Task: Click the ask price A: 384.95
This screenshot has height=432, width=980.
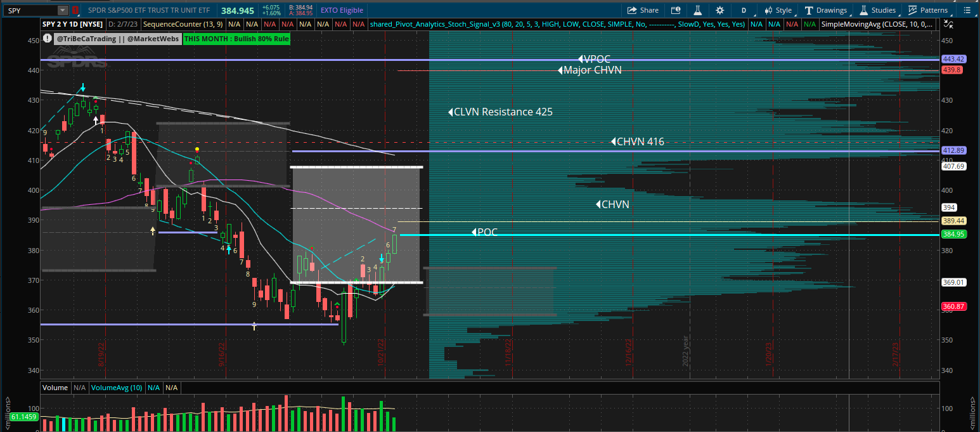Action: [x=300, y=13]
